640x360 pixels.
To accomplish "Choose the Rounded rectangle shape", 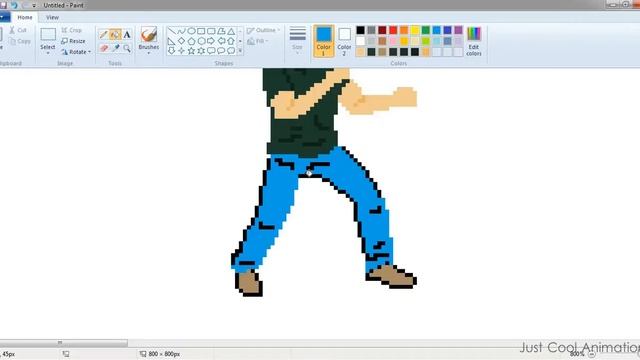I will click(x=211, y=31).
